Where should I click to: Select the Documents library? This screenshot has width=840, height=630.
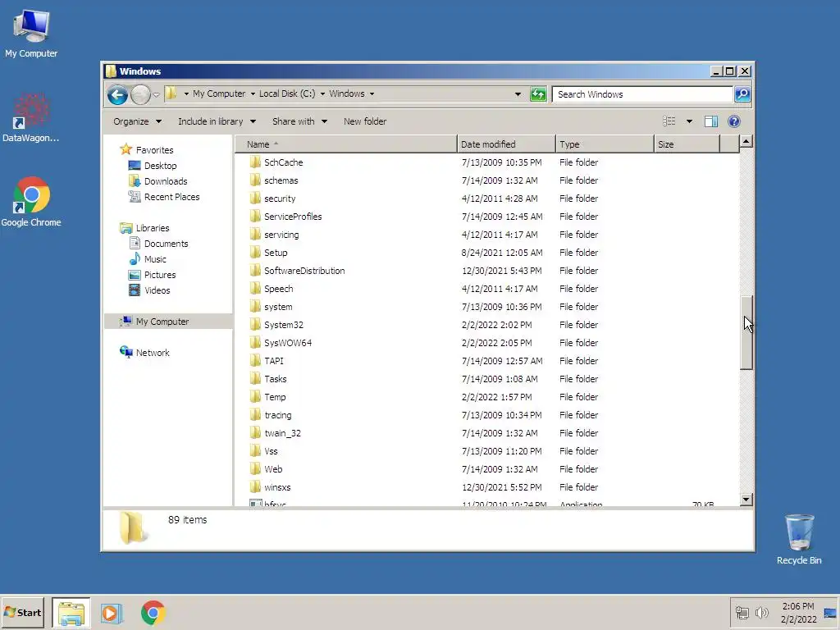[x=166, y=243]
